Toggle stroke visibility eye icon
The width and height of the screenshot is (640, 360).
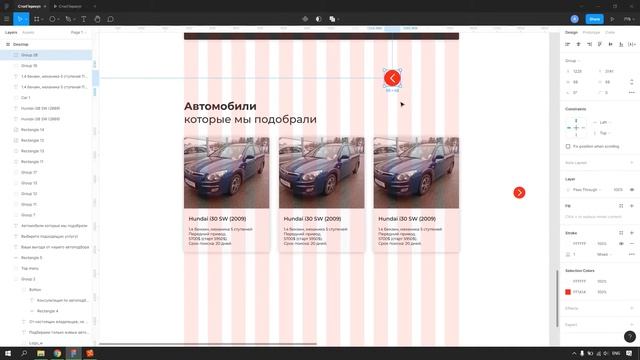621,244
